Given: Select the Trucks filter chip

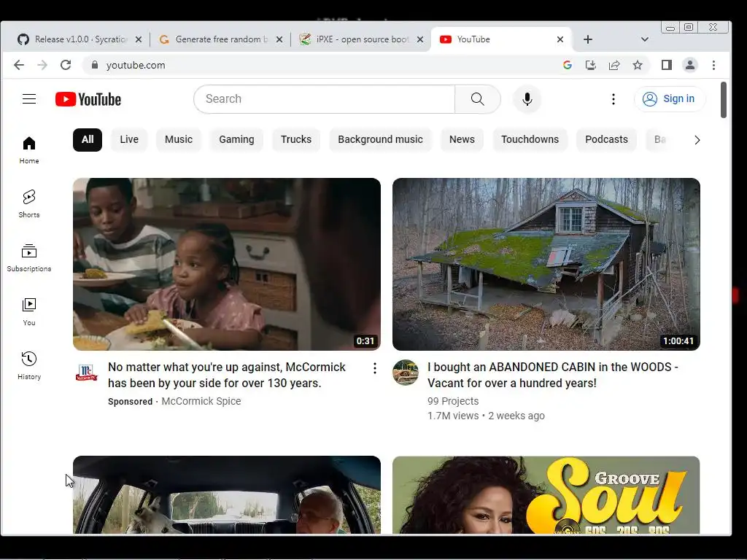Looking at the screenshot, I should coord(296,139).
